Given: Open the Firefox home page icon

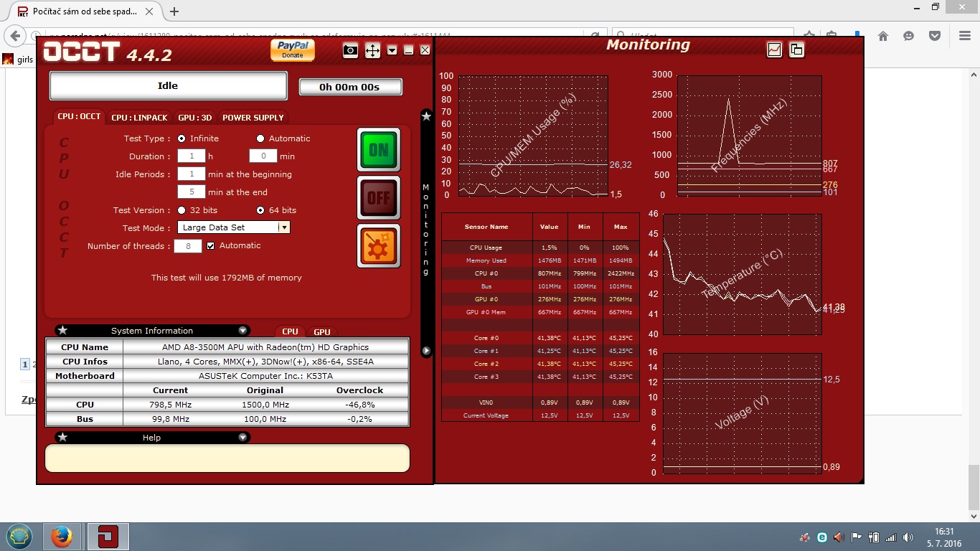Looking at the screenshot, I should (x=883, y=36).
